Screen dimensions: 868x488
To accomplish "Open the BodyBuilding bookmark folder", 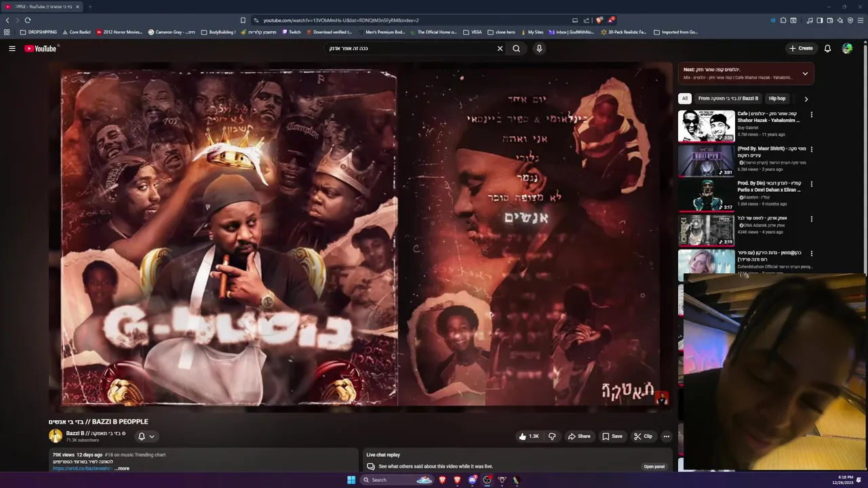I will (x=218, y=32).
